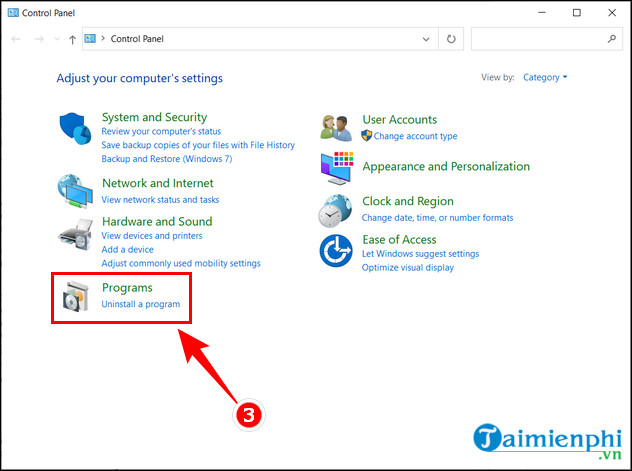Open the Appearance and Personalization monitor icon
Image resolution: width=632 pixels, height=471 pixels.
337,168
